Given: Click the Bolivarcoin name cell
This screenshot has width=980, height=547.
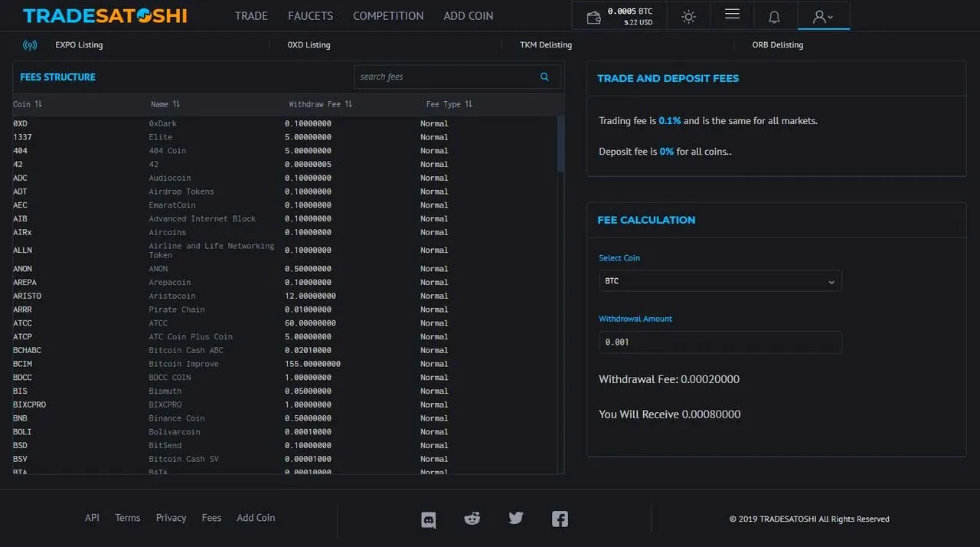Looking at the screenshot, I should [175, 432].
